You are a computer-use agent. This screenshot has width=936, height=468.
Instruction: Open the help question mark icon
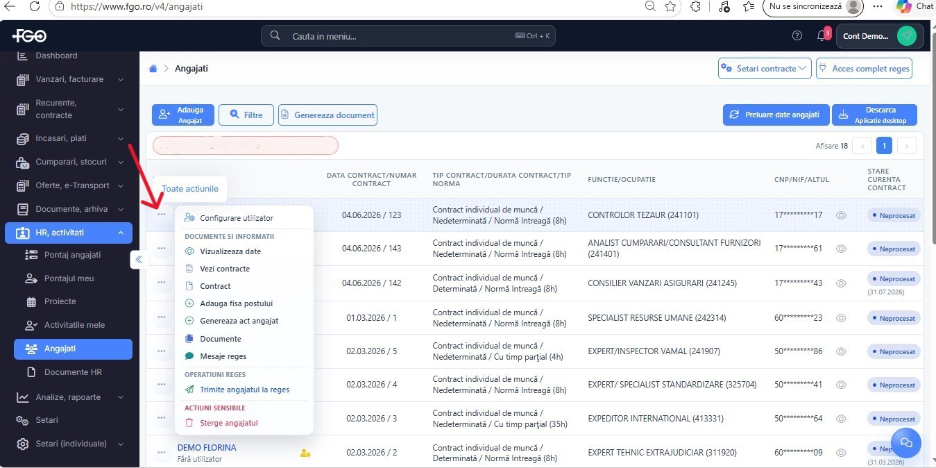pyautogui.click(x=797, y=36)
